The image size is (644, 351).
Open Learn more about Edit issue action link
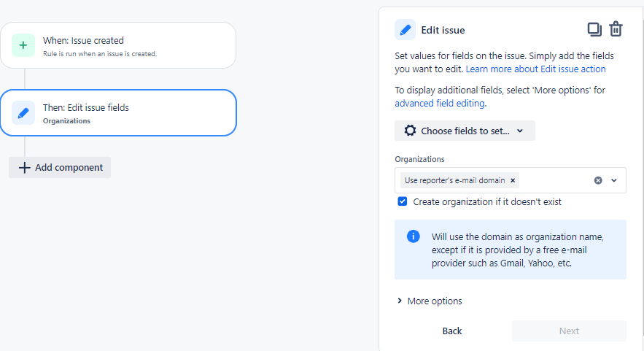[535, 69]
